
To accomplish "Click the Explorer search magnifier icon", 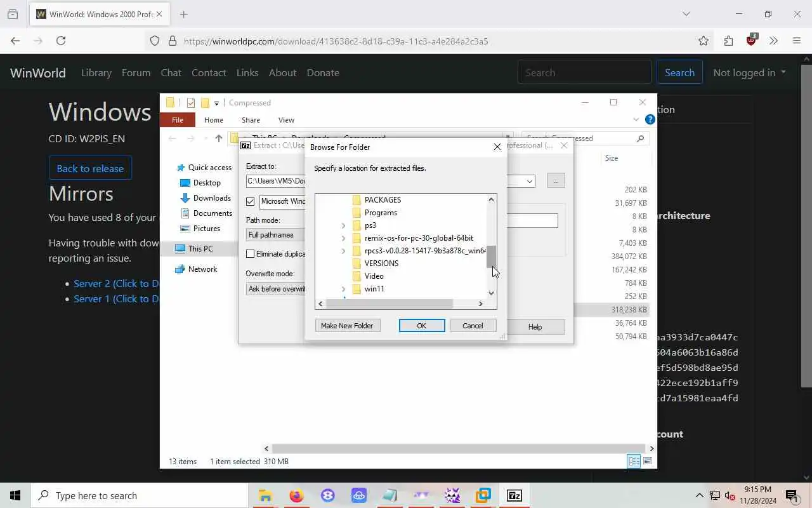I will [640, 138].
